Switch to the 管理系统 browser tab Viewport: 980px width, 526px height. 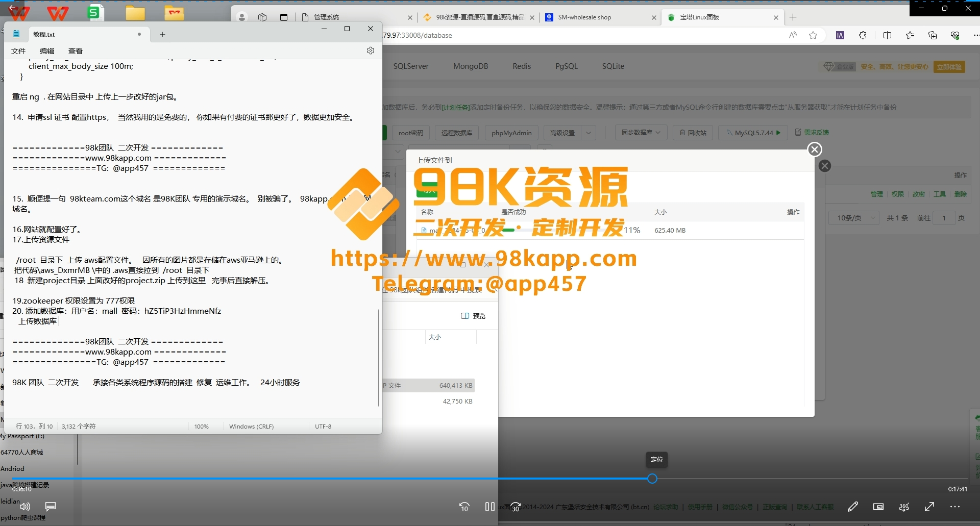coord(356,17)
